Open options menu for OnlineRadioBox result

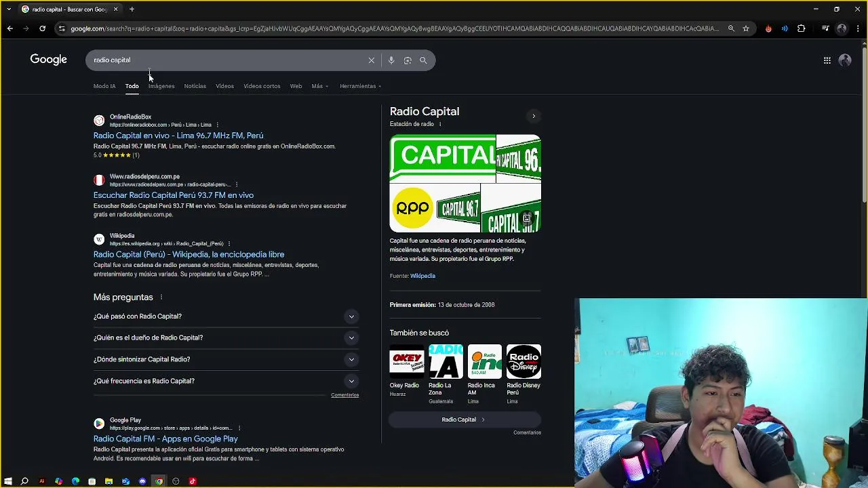(x=217, y=125)
